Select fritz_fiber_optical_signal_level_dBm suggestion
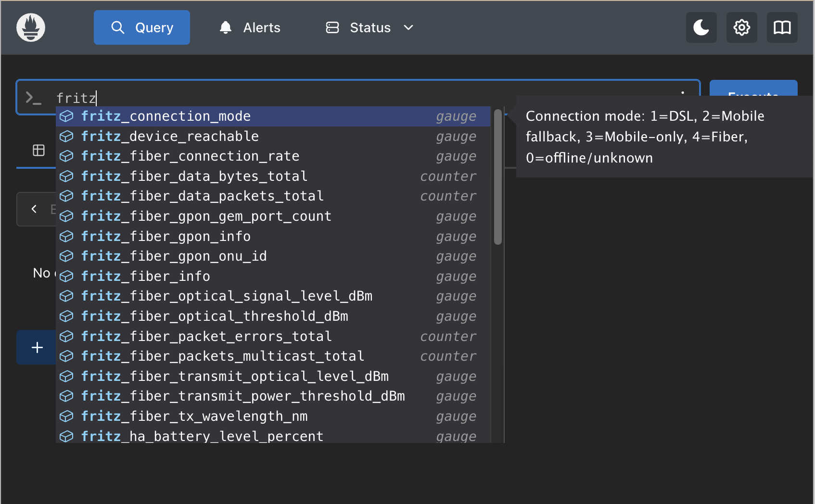Screen dimensions: 815x504 (273, 296)
